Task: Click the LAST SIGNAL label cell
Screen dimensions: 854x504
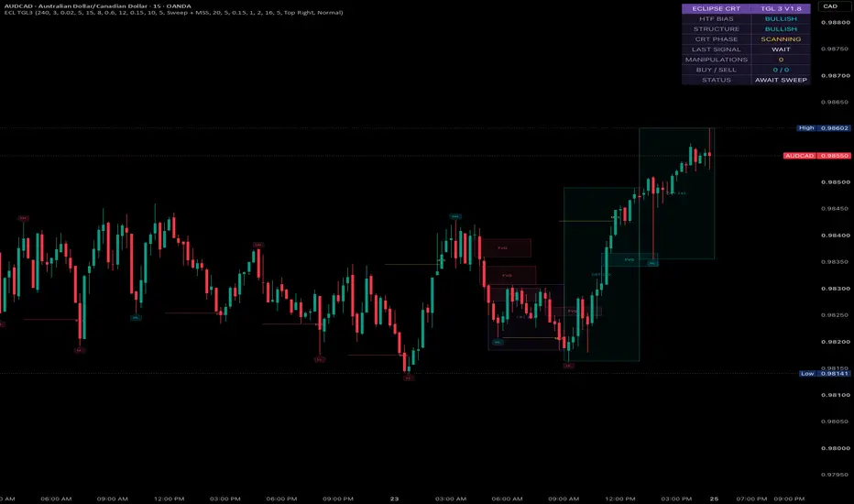Action: (x=716, y=49)
